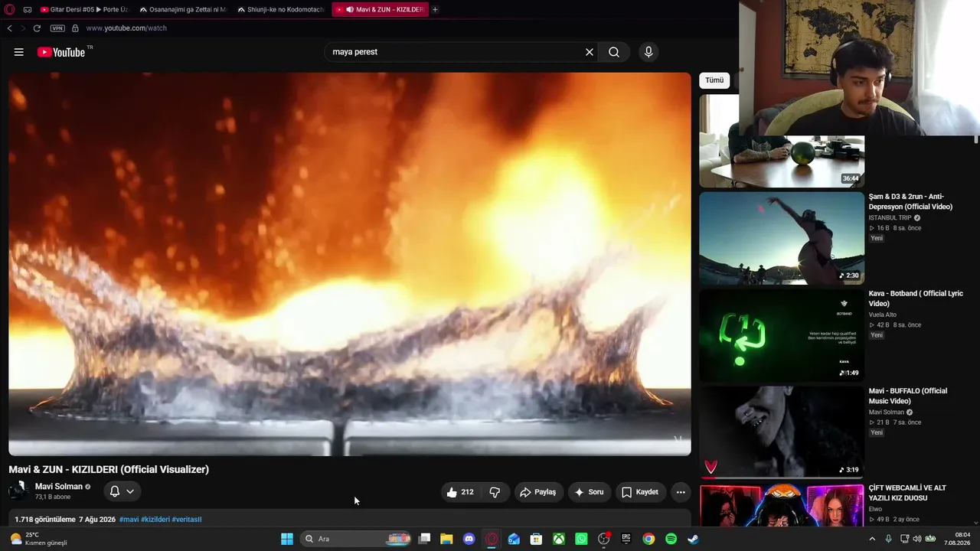Click the taskbar Ara search box

coord(357,539)
